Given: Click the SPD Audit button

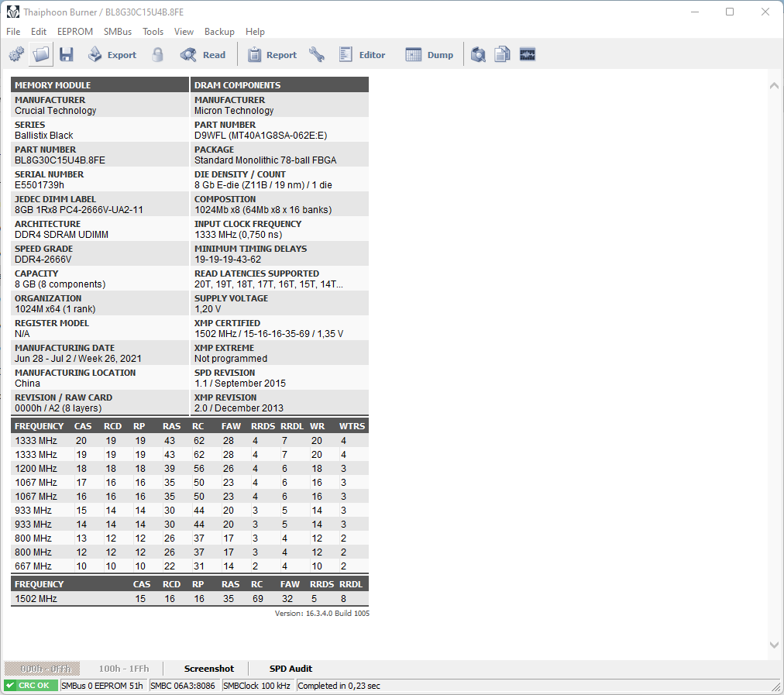Looking at the screenshot, I should [291, 669].
